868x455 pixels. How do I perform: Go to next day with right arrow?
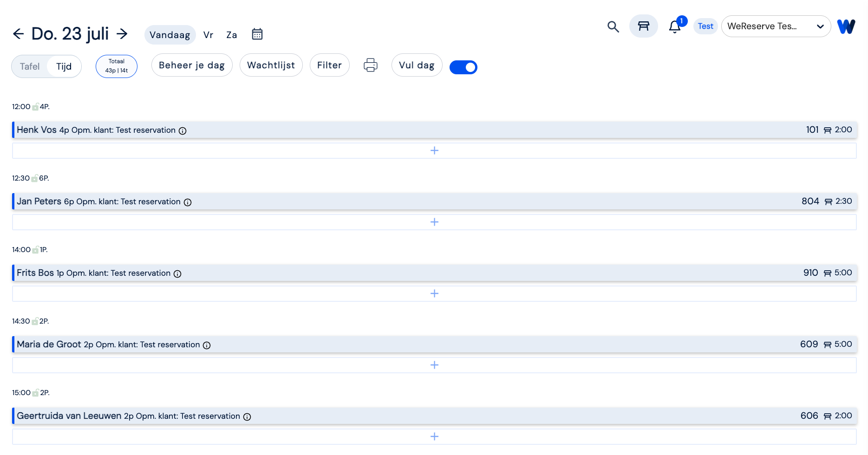pyautogui.click(x=122, y=33)
